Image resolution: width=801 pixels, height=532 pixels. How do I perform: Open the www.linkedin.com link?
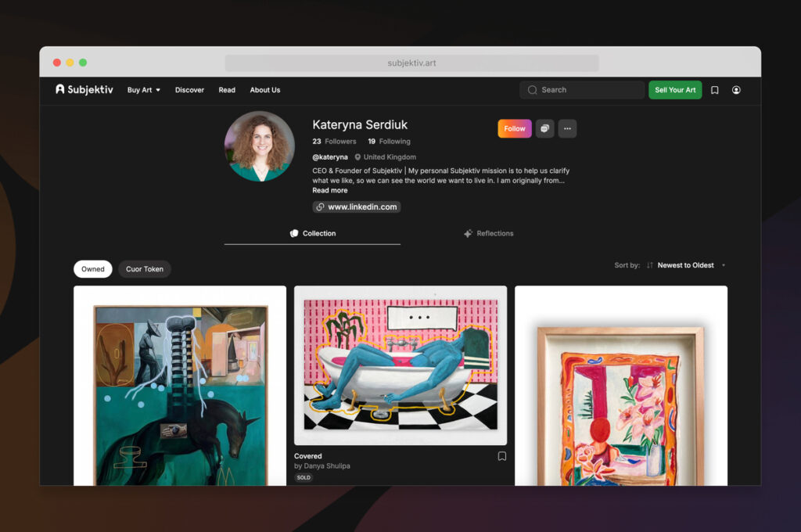pos(357,207)
